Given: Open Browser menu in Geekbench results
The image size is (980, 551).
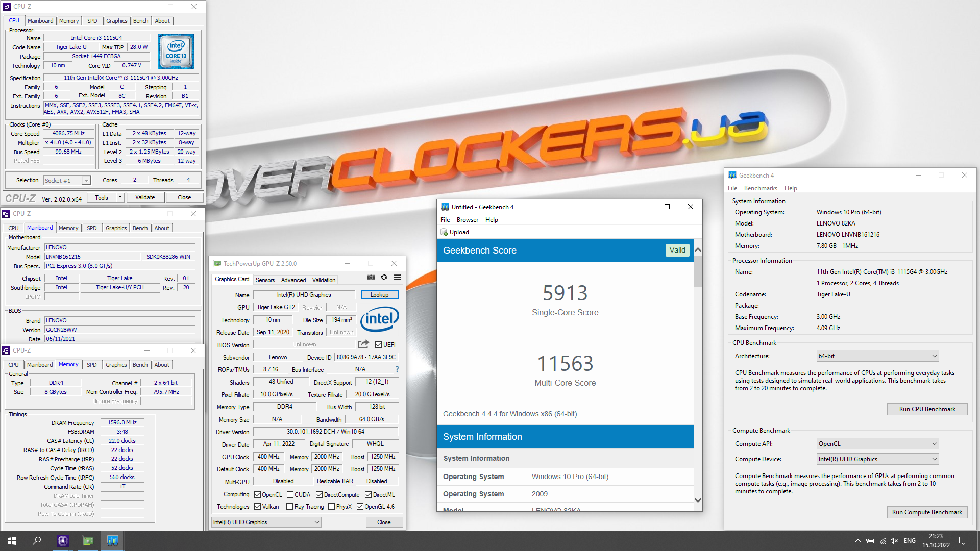Looking at the screenshot, I should pyautogui.click(x=468, y=220).
